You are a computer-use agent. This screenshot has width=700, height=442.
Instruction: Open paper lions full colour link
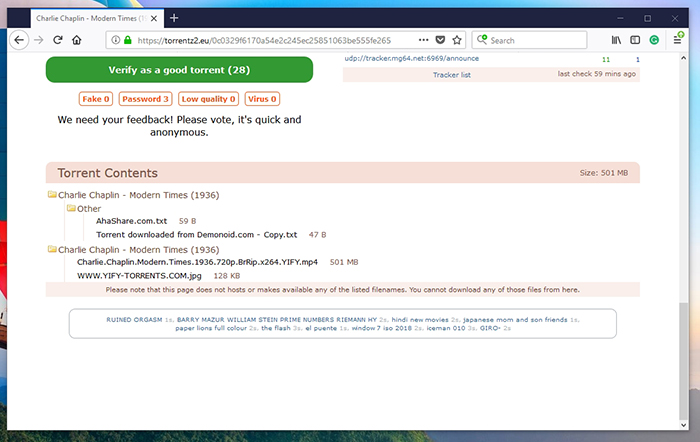coord(211,328)
